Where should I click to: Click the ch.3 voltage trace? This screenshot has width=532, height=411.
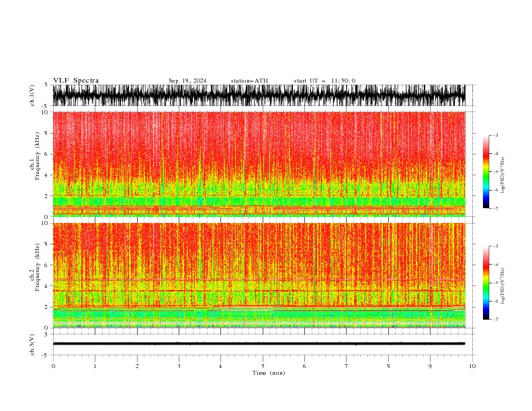pyautogui.click(x=259, y=344)
